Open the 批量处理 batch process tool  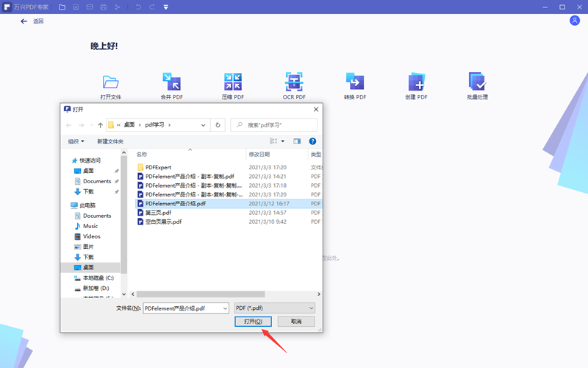click(477, 82)
